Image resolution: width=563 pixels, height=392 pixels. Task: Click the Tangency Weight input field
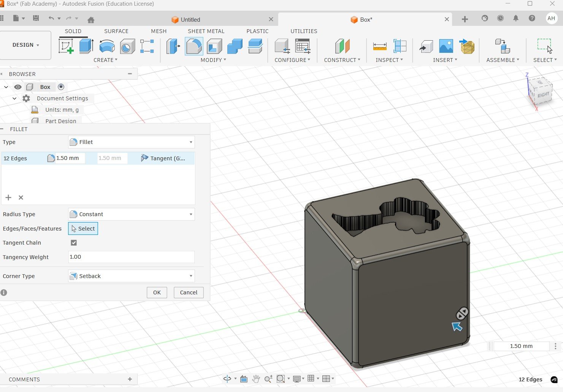131,257
